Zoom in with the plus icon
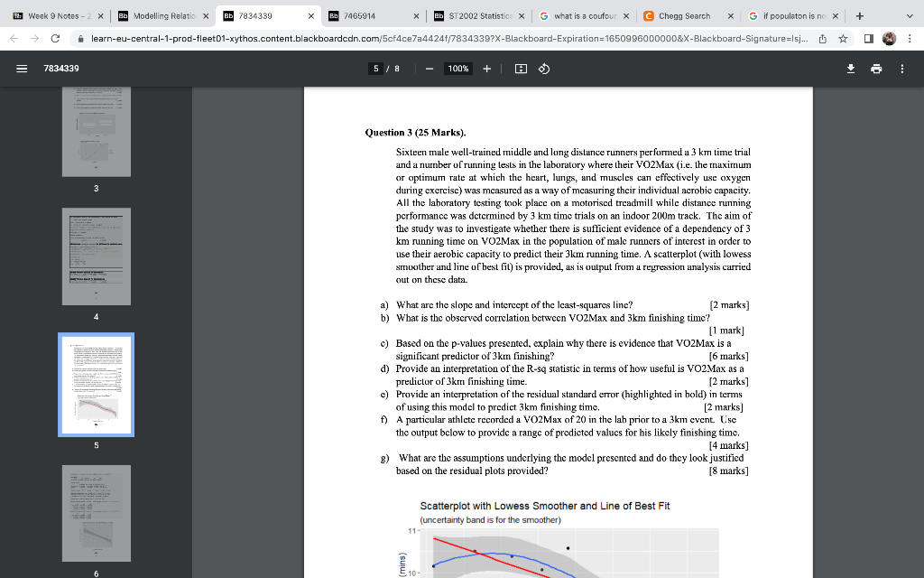 [x=486, y=69]
